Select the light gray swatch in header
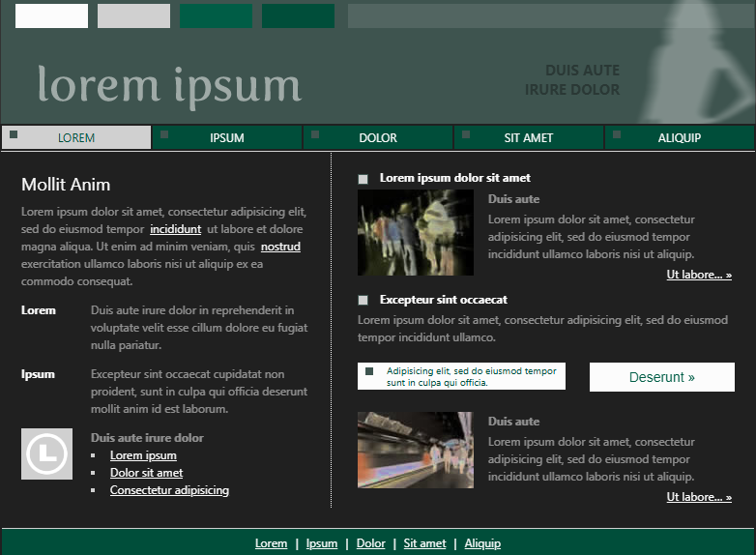 pos(133,16)
